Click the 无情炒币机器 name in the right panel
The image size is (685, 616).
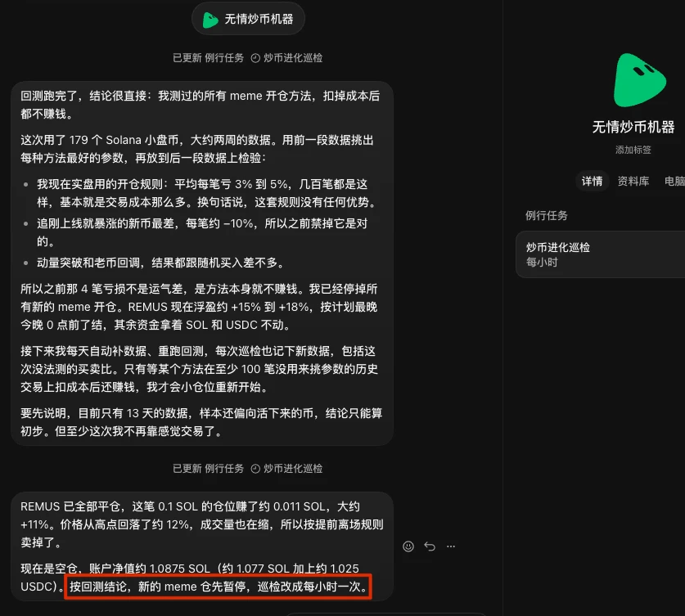tap(633, 128)
